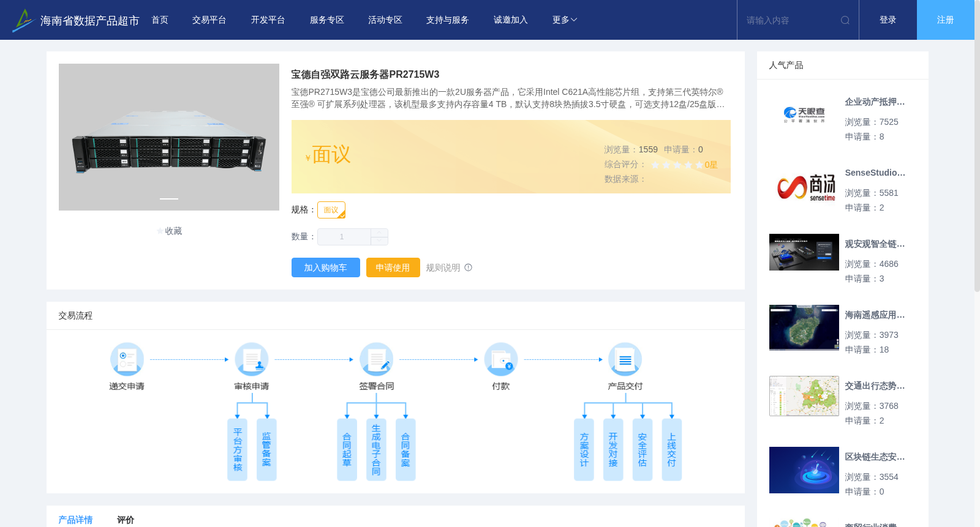The width and height of the screenshot is (980, 527).
Task: Click the 产品交付 step icon
Action: coord(625,359)
